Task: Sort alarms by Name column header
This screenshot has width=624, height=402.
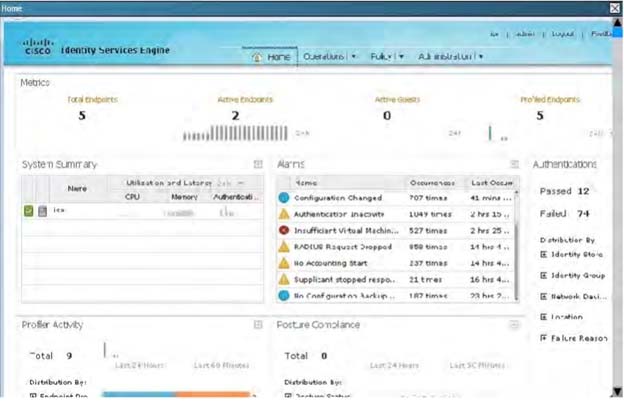Action: coord(306,183)
